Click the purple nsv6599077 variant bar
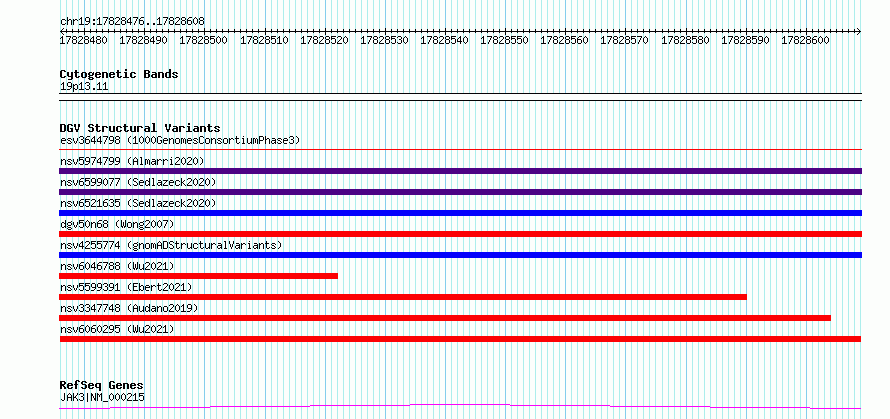 460,192
